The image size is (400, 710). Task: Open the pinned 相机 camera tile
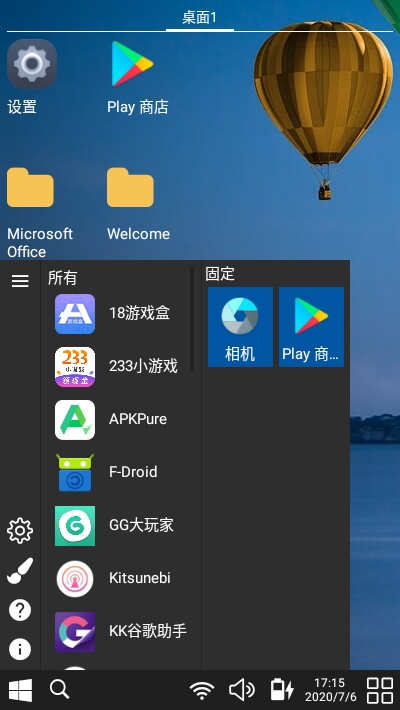pyautogui.click(x=240, y=326)
